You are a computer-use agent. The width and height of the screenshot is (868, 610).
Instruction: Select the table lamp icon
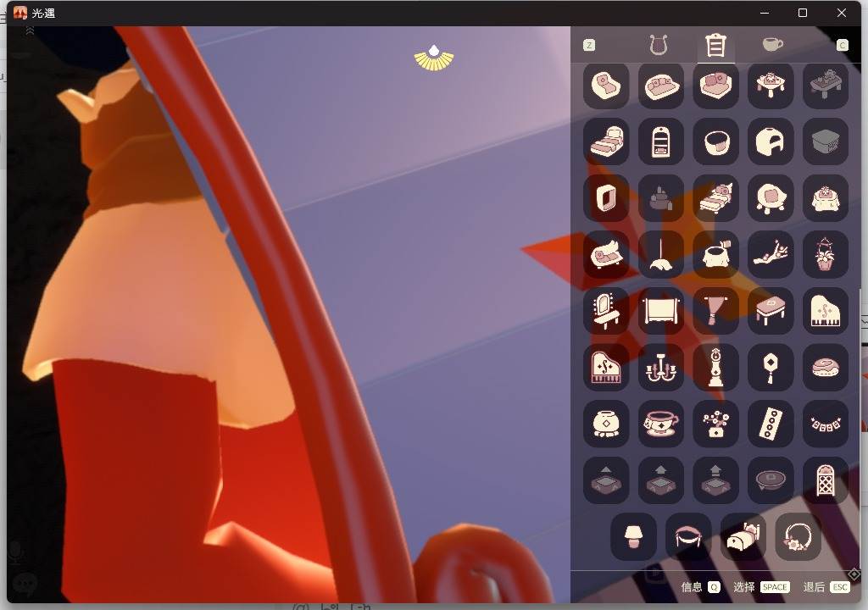coord(634,537)
